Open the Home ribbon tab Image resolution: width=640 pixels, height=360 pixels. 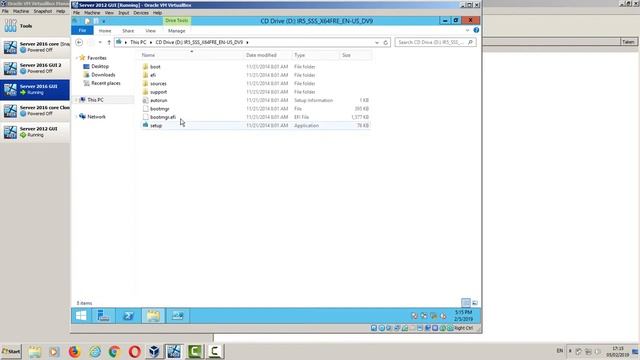[x=105, y=31]
